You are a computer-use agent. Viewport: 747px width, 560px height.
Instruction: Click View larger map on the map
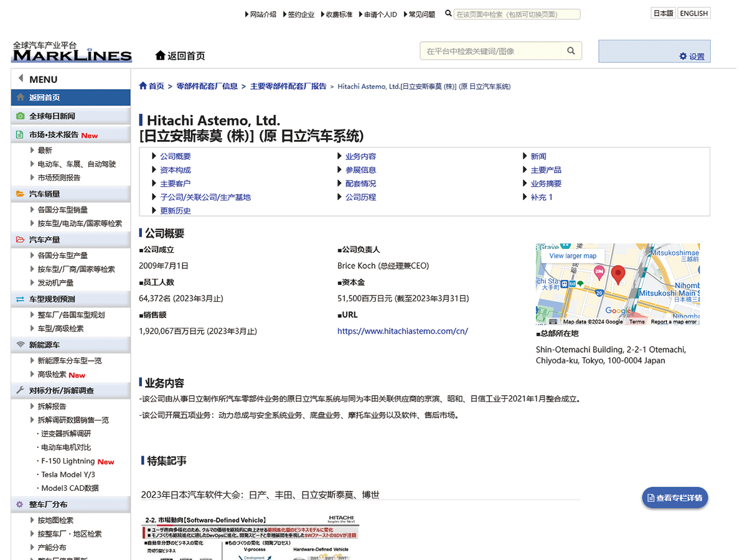tap(573, 256)
